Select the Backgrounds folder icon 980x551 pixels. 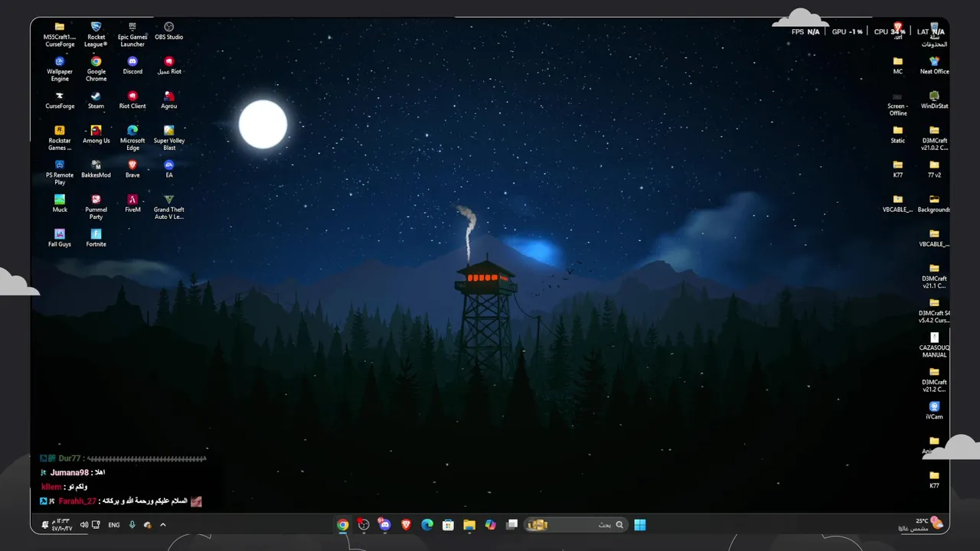(x=934, y=204)
